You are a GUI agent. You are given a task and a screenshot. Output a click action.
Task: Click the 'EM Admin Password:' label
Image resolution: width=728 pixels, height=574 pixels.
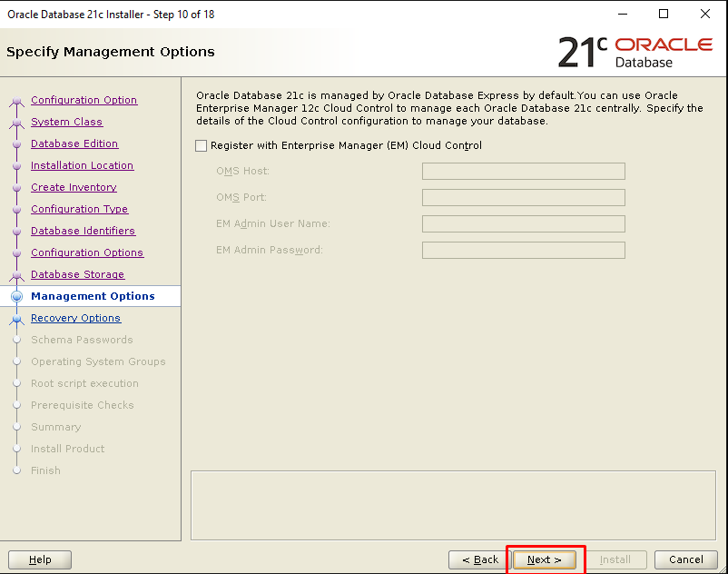tap(270, 250)
